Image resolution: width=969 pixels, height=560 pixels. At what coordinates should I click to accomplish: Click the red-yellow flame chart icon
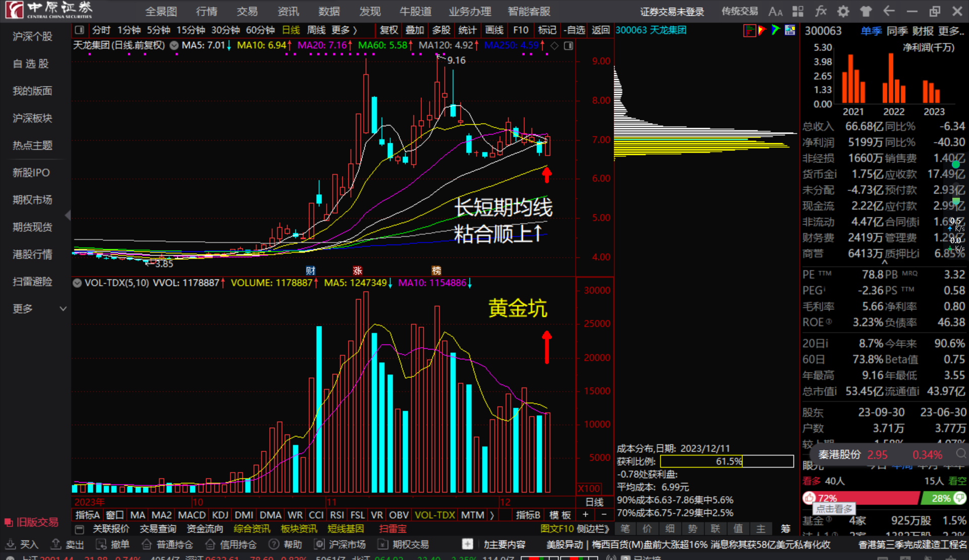click(762, 30)
